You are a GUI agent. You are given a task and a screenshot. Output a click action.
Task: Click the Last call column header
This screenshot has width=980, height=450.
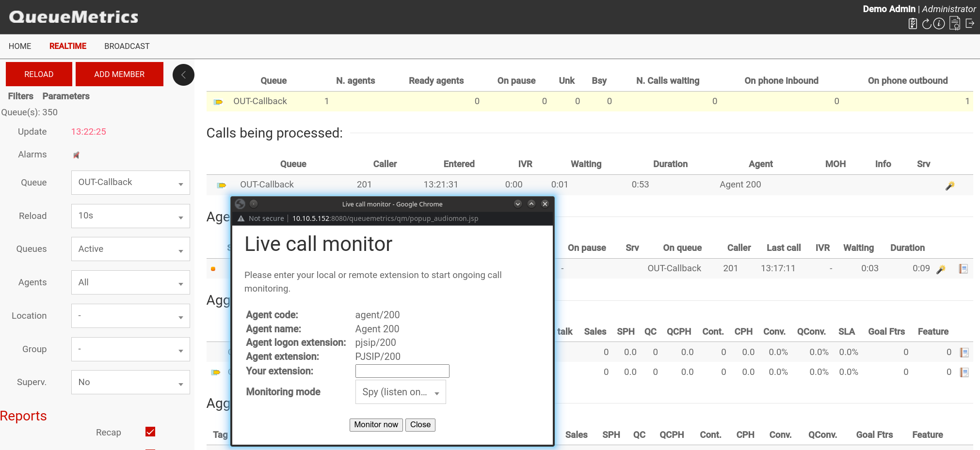click(x=784, y=248)
